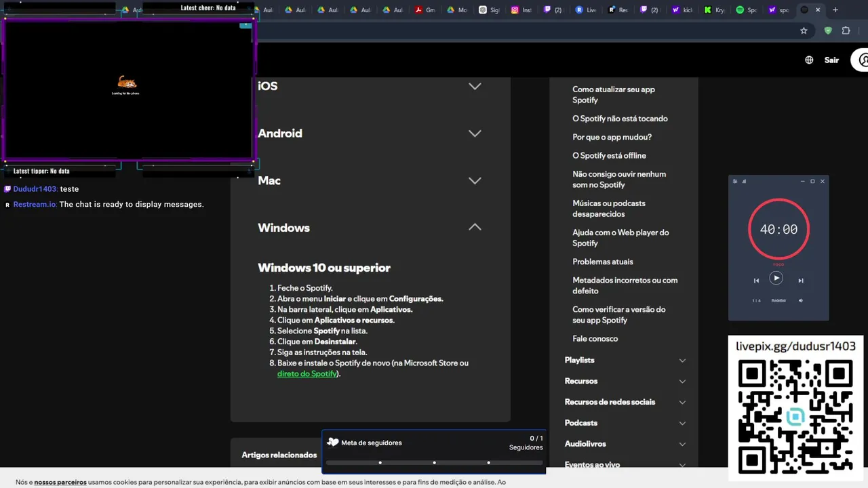Open the green Kick 'Kry' tab
The image size is (868, 488).
[714, 10]
